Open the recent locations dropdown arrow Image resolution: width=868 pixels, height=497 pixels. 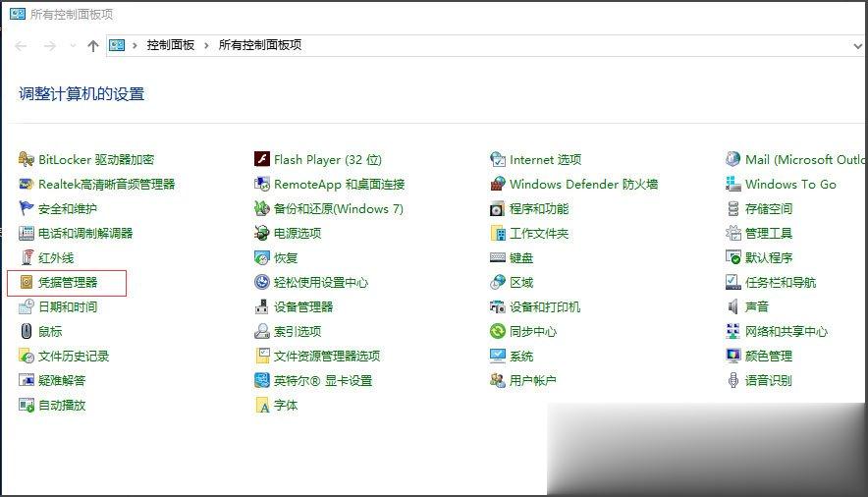73,46
